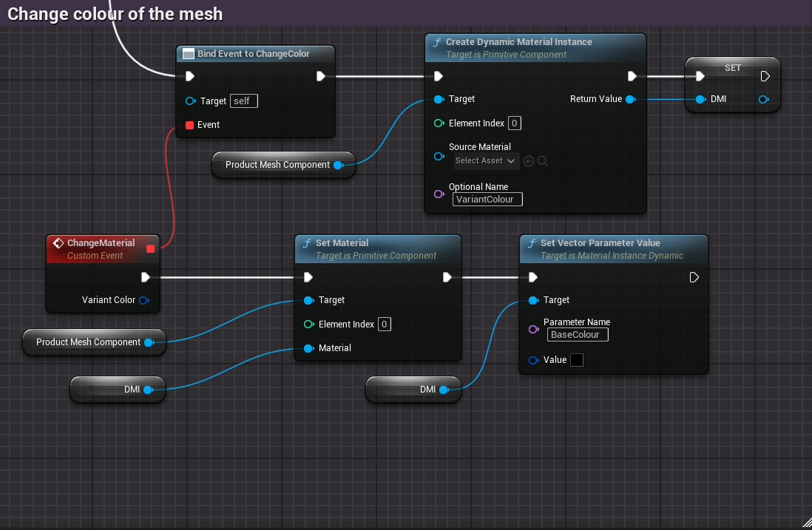Click Set Vector Parameter Value exec output pin
The image size is (812, 530).
[x=694, y=277]
